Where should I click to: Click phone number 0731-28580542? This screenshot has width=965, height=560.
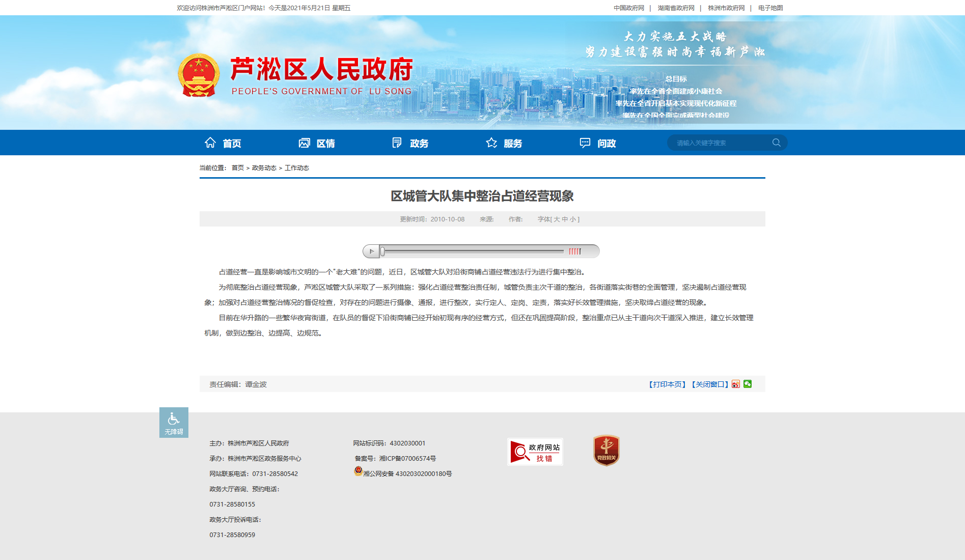[x=275, y=473]
